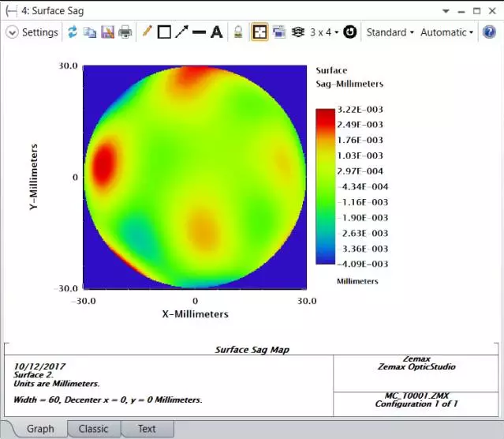This screenshot has width=504, height=439.
Task: Switch to the Classic tab
Action: click(x=93, y=429)
